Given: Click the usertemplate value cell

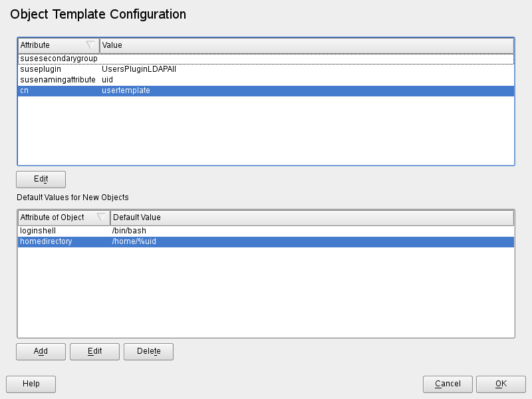Looking at the screenshot, I should click(126, 90).
